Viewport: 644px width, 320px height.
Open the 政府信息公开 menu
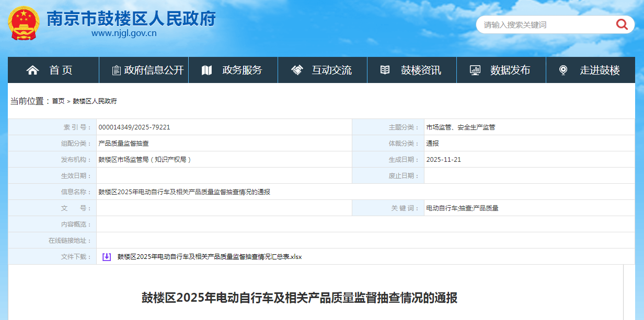tap(154, 70)
